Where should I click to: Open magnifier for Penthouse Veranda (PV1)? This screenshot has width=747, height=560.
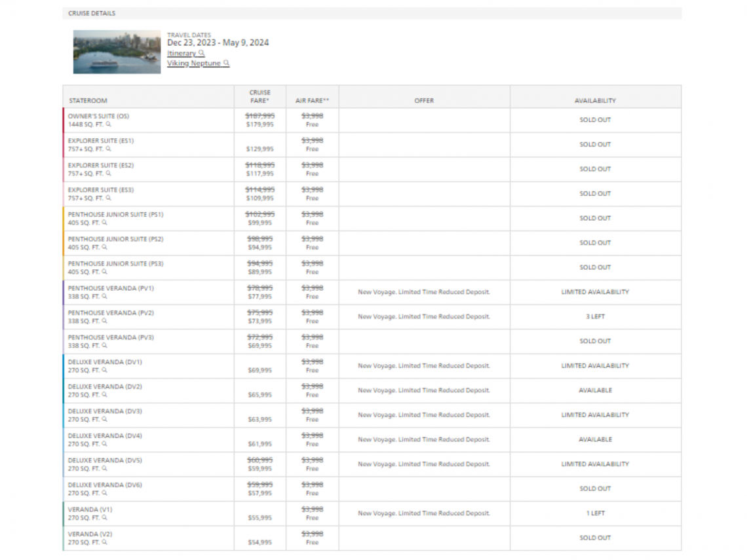click(104, 297)
